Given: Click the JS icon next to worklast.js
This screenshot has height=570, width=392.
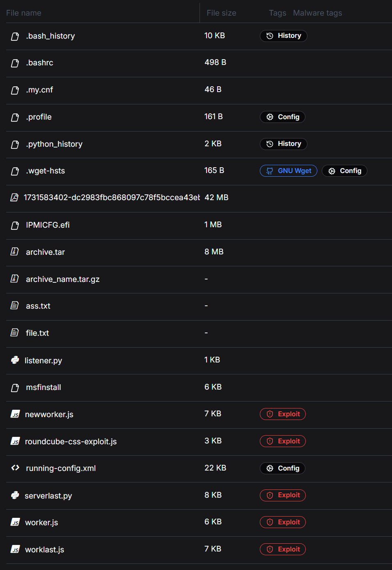Looking at the screenshot, I should pyautogui.click(x=15, y=549).
